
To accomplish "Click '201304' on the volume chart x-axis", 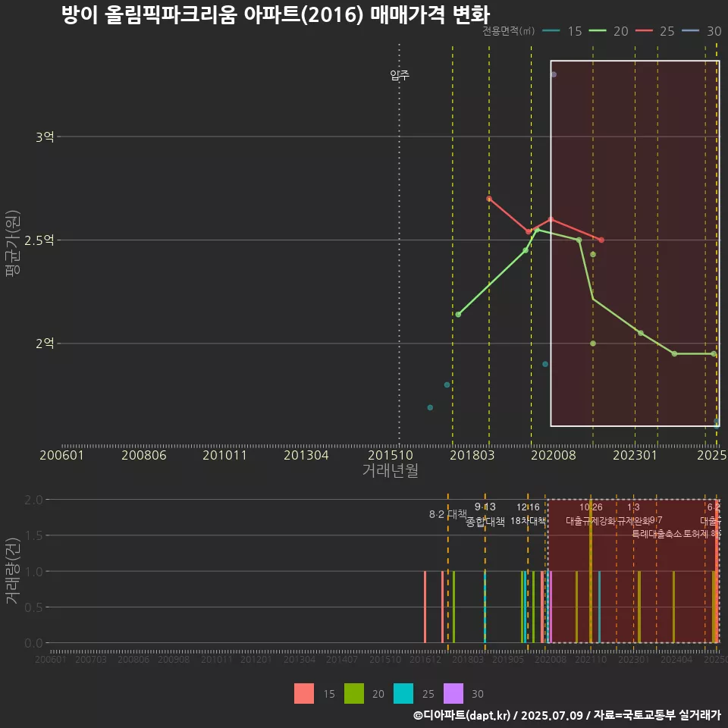I will [x=300, y=659].
